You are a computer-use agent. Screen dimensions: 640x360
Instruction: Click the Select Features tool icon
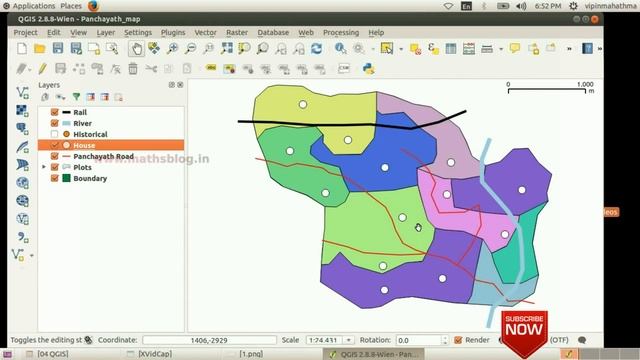pyautogui.click(x=387, y=49)
